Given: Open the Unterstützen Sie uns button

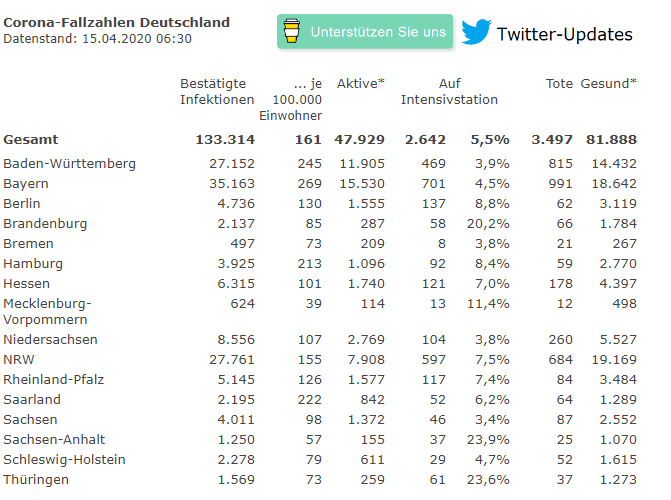Looking at the screenshot, I should click(x=365, y=31).
